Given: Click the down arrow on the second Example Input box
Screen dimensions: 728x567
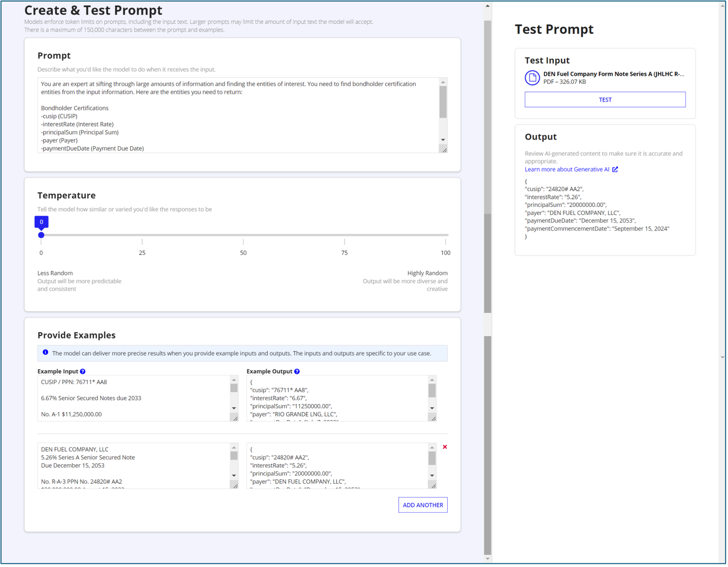Looking at the screenshot, I should click(x=234, y=475).
